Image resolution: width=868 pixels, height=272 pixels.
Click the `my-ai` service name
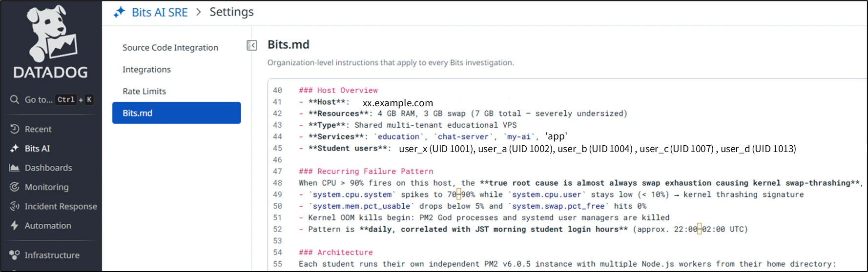point(518,137)
